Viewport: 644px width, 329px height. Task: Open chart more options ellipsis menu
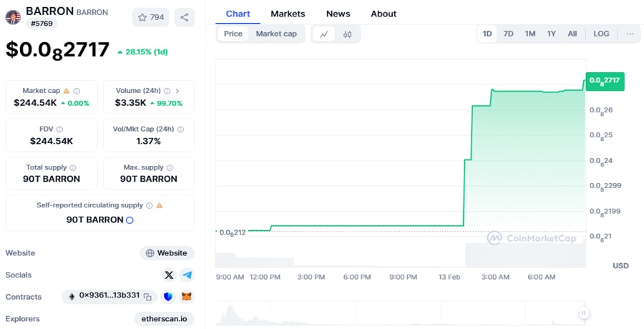tap(630, 34)
